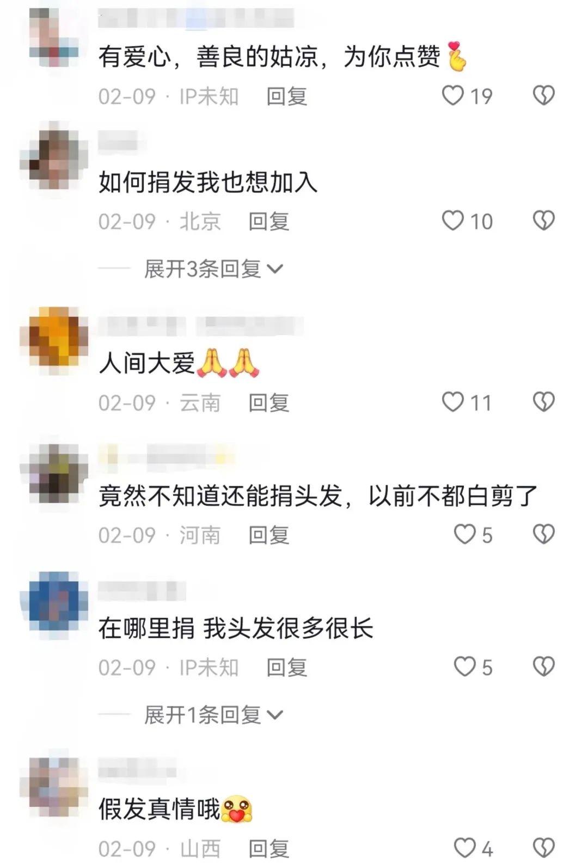This screenshot has height=868, width=588.
Task: Like the 有爱心 善良的姑凉 comment
Action: (x=452, y=96)
